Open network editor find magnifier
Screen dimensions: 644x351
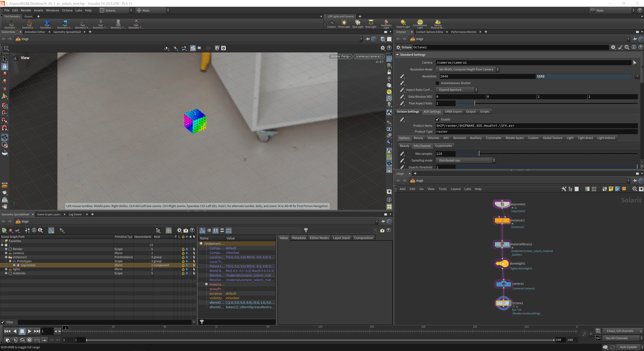tap(634, 189)
